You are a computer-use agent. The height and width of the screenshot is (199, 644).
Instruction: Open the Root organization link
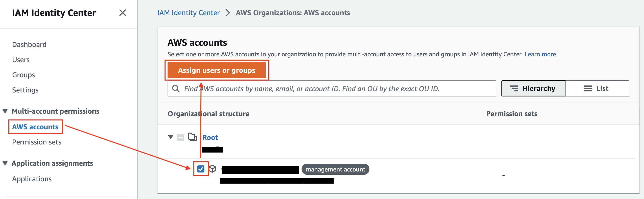coord(210,137)
